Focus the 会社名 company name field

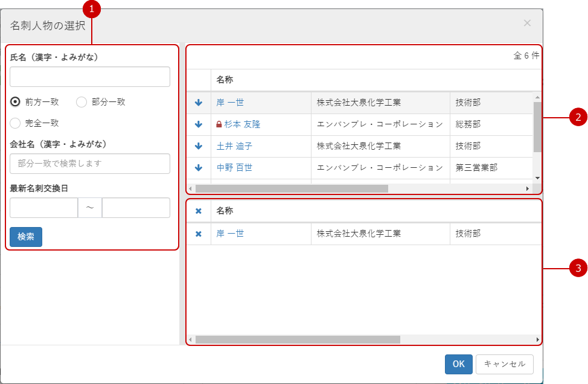[x=90, y=164]
